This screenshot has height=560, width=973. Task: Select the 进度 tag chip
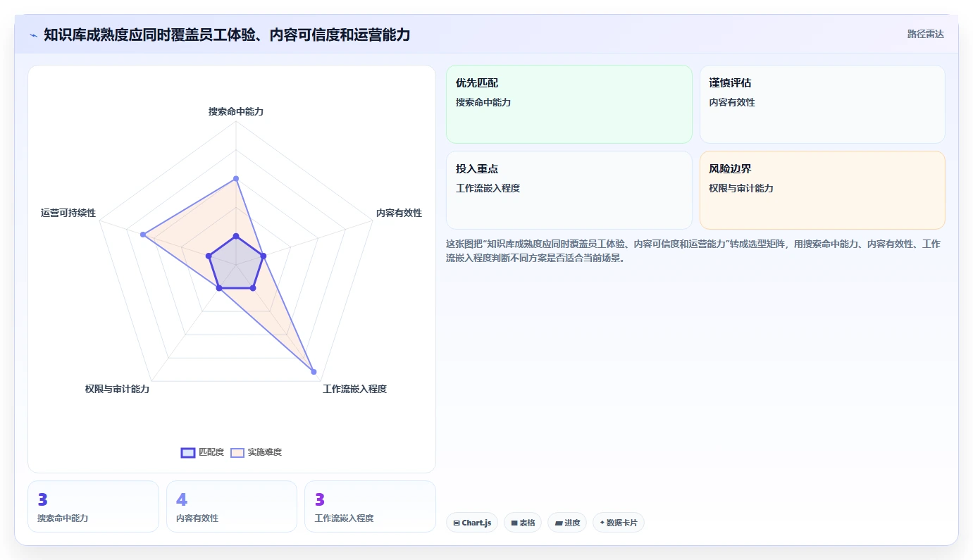(x=567, y=523)
